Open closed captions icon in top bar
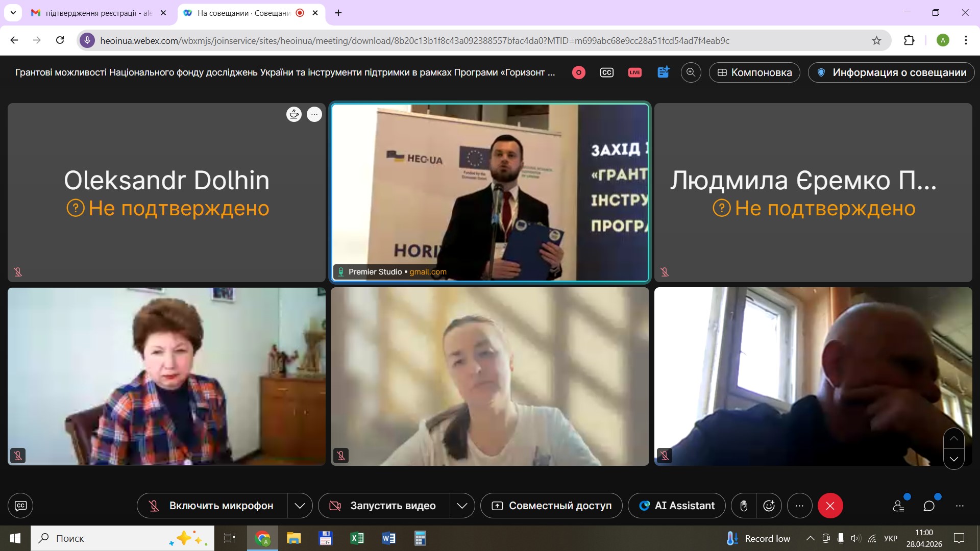The height and width of the screenshot is (551, 980). click(x=606, y=72)
